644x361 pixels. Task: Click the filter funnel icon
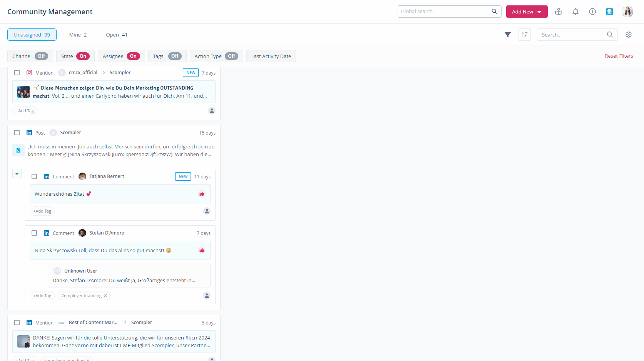(x=508, y=35)
